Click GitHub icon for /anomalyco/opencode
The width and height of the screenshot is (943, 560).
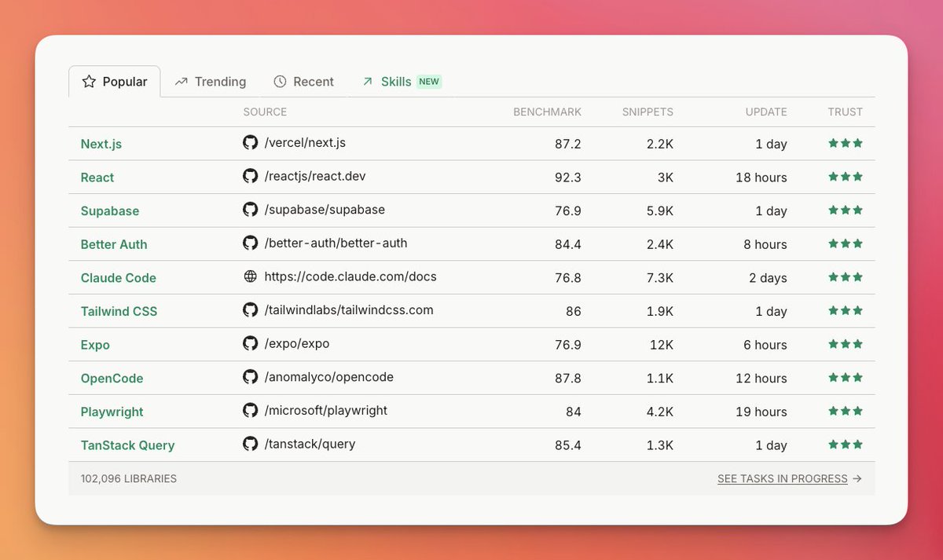pos(250,377)
